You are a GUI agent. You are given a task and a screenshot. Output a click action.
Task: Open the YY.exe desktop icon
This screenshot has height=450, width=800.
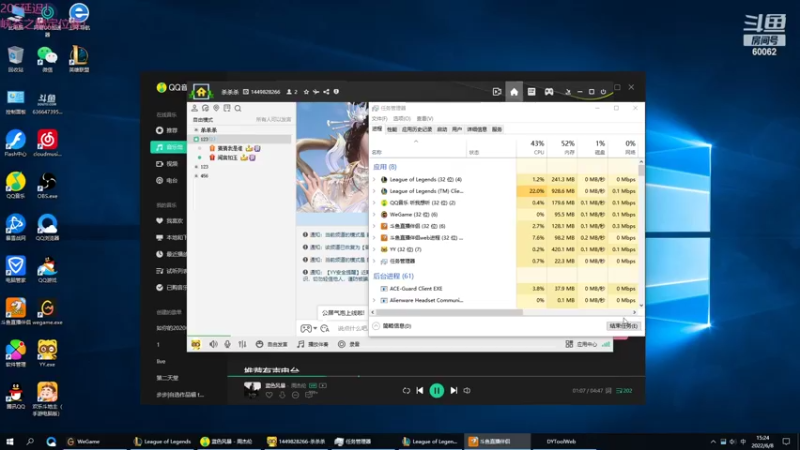click(47, 353)
